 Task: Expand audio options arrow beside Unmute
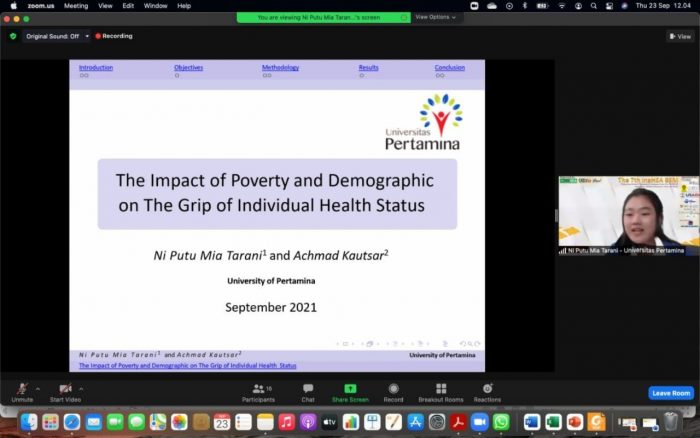(x=38, y=388)
